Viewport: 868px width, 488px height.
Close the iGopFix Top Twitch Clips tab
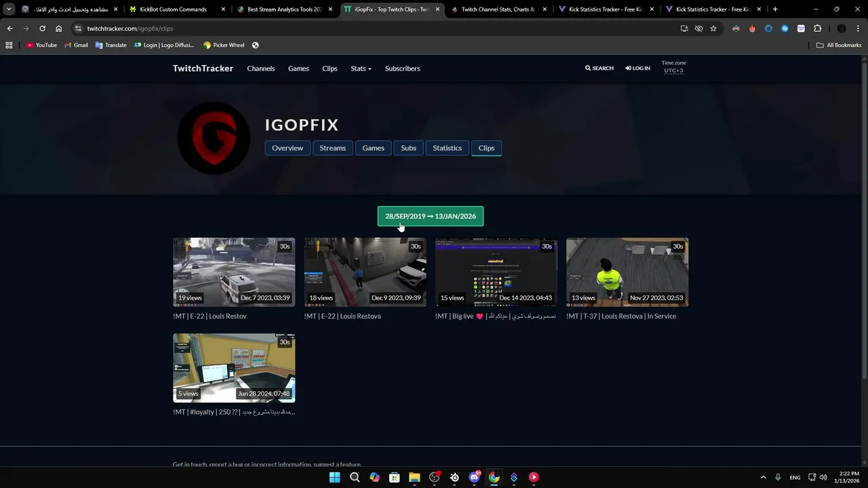point(437,9)
